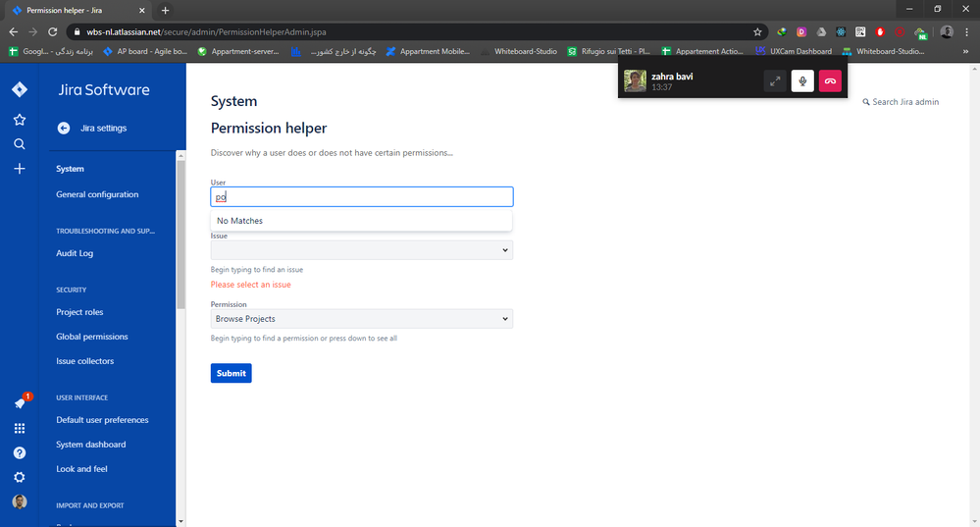Open user profile avatar in sidebar
980x527 pixels.
tap(20, 501)
